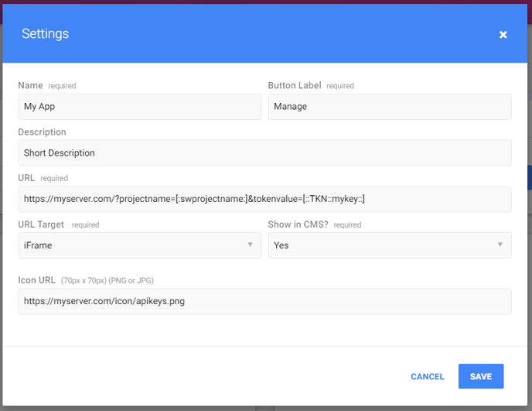The height and width of the screenshot is (411, 532).
Task: Click the Icon URL label with size hint
Action: click(x=86, y=280)
